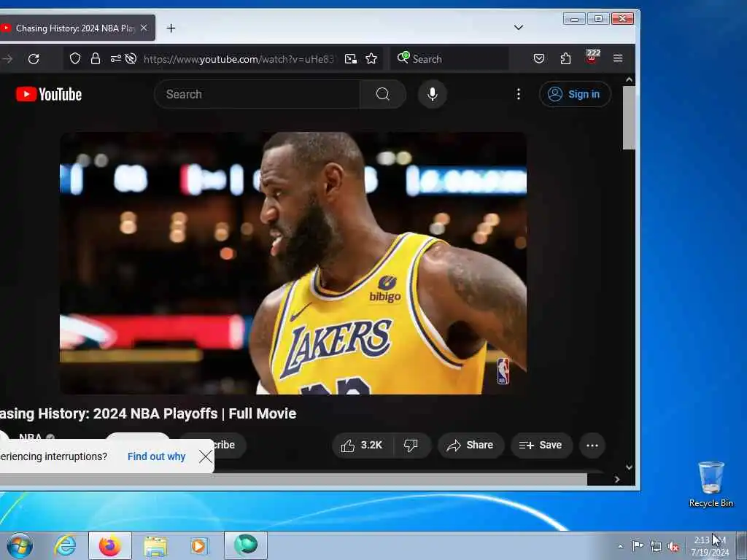The image size is (747, 560).
Task: Click the horizontal scrollbar right arrow
Action: 617,480
